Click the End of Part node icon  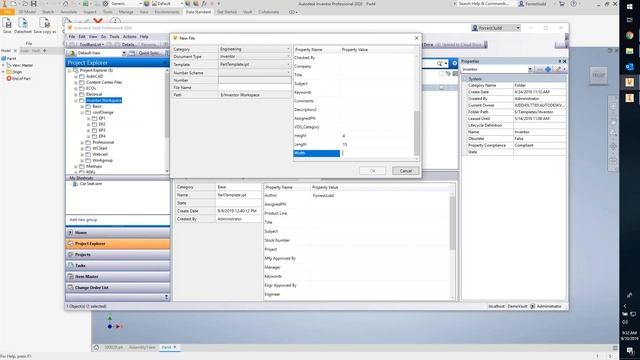click(9, 78)
